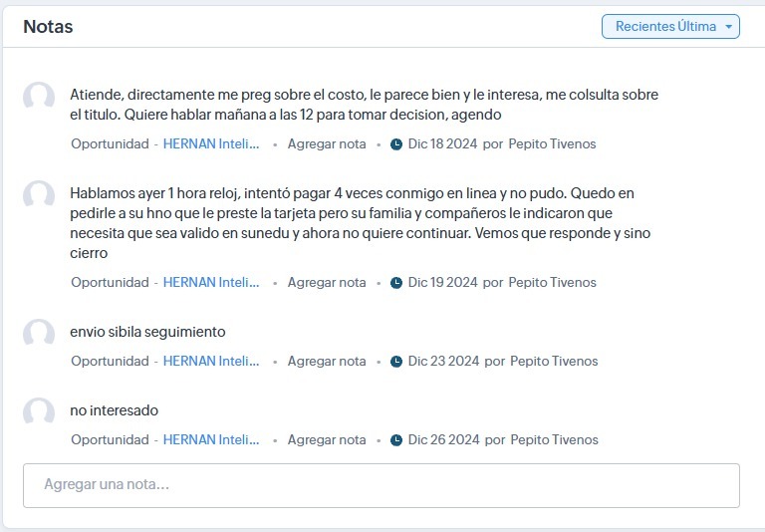Viewport: 765px width, 532px height.
Task: Open HERNAN Inteli link on Dic 19 note
Action: pyautogui.click(x=210, y=283)
